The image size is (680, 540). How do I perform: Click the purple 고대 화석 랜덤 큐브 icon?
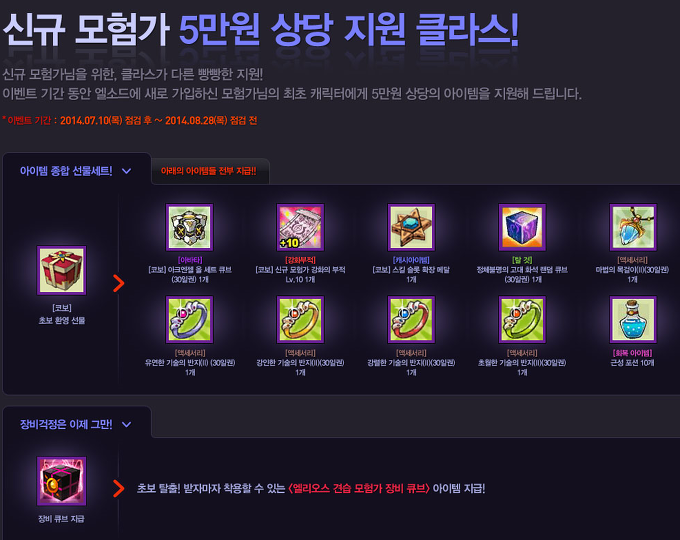pos(522,227)
